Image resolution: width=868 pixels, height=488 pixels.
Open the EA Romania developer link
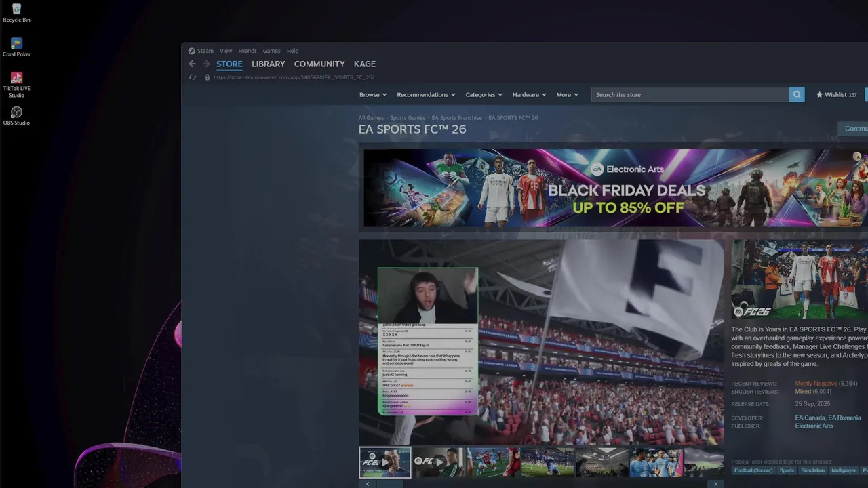(845, 418)
